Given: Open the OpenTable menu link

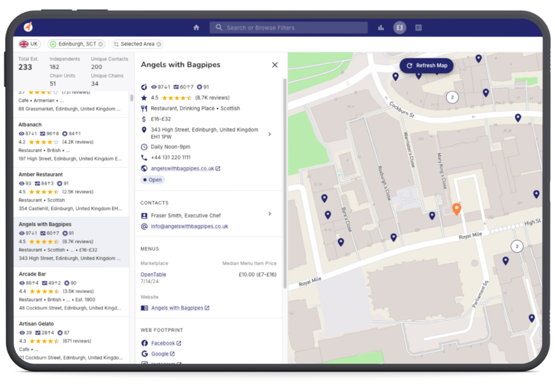Looking at the screenshot, I should click(x=153, y=274).
